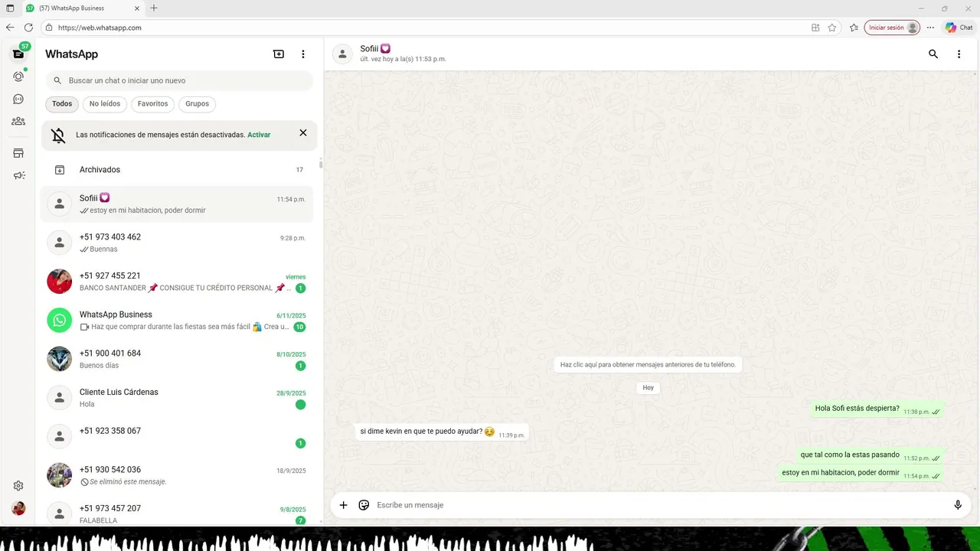980x551 pixels.
Task: Click the Hoy date chip
Action: pyautogui.click(x=648, y=388)
